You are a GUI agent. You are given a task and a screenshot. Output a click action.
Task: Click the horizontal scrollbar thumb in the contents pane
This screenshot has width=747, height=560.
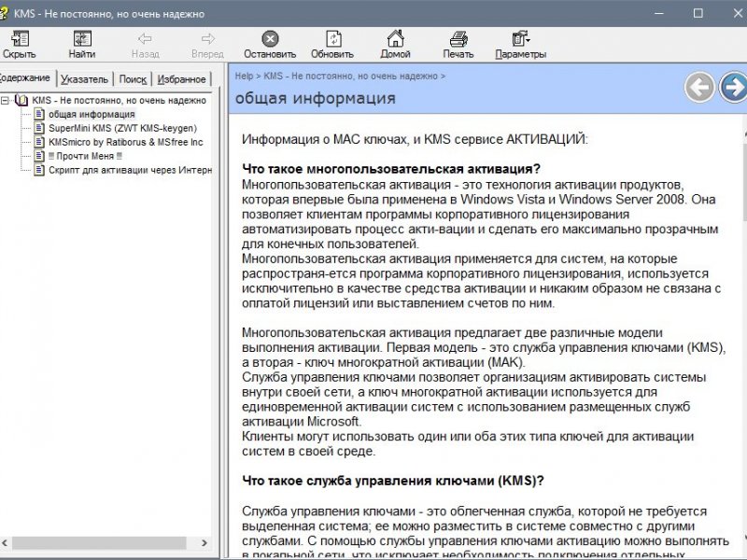click(99, 542)
